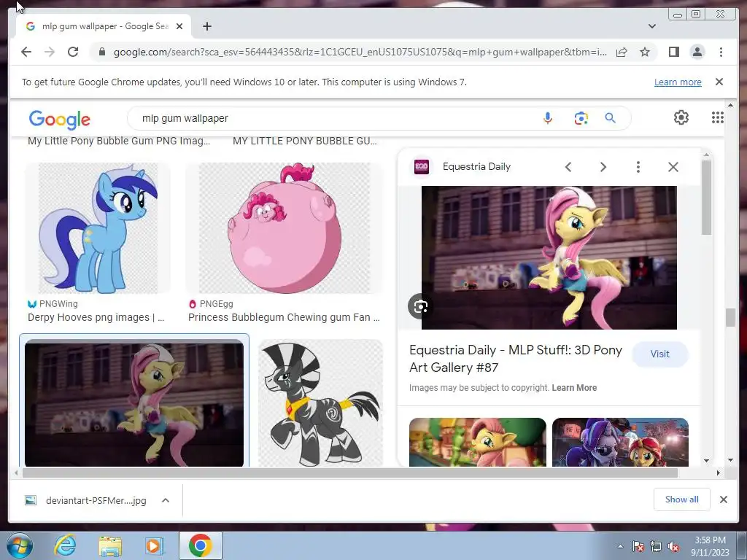Screen dimensions: 747x560
Task: Click the horizontal scrollbar
Action: pyautogui.click(x=350, y=472)
